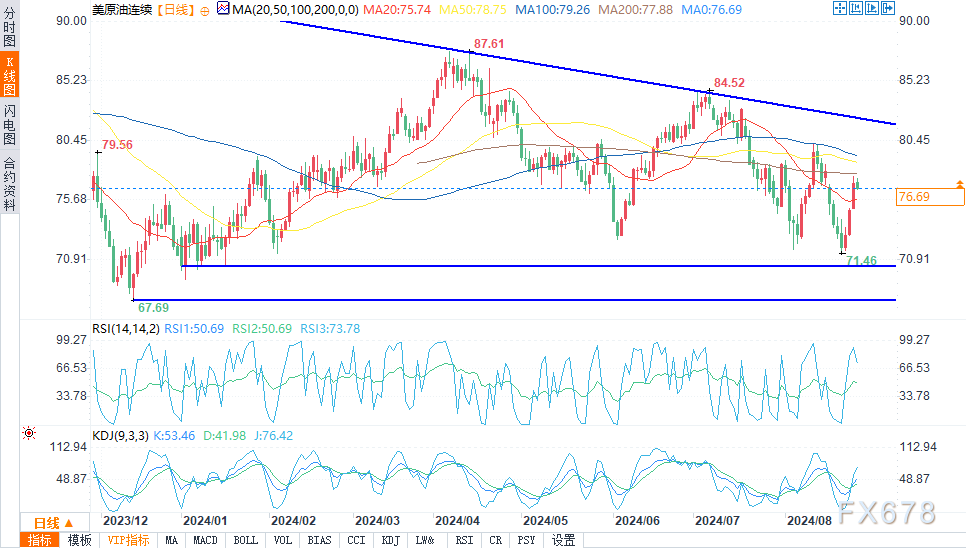Click the 84.52 peak price label
Image resolution: width=966 pixels, height=548 pixels.
coord(729,83)
